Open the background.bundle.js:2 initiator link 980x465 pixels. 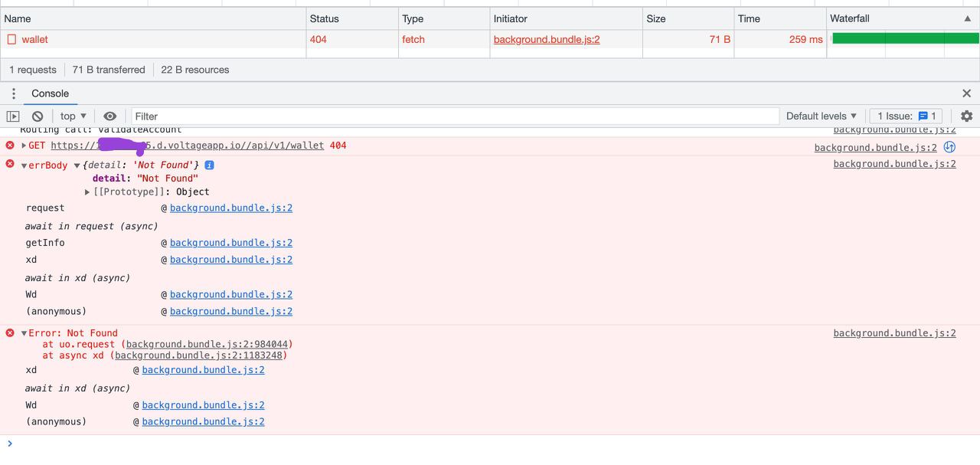[546, 39]
